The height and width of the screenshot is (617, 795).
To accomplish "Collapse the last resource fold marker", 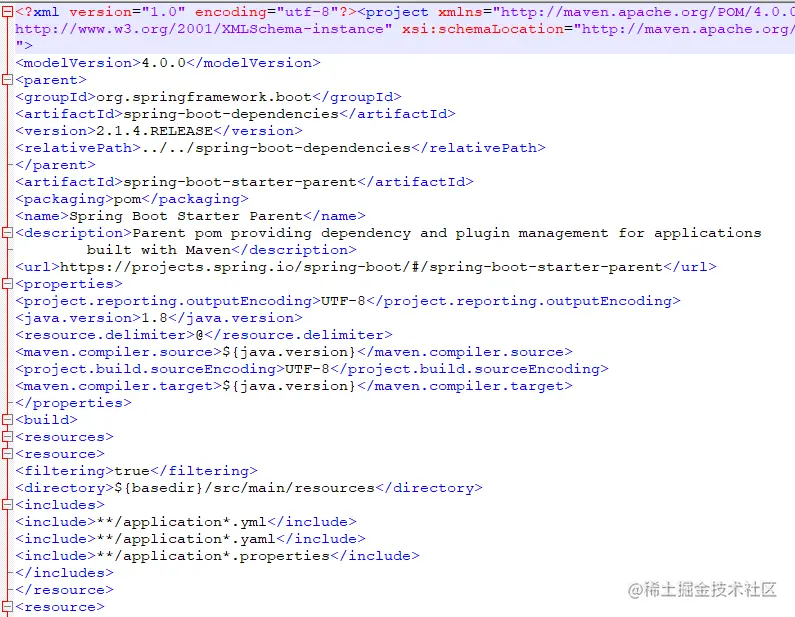I will 7,606.
